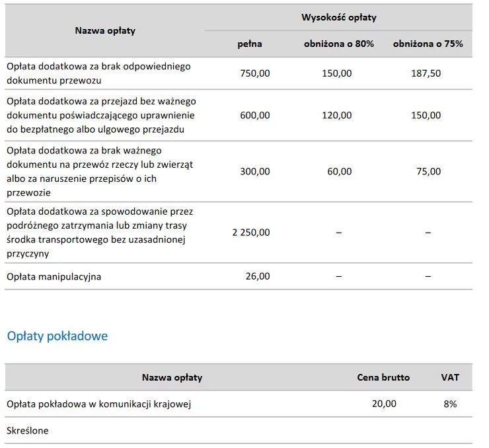Click the 'Opłata dodatkowa za brak odpowiedniego dokumentu przewozu' row

[239, 73]
